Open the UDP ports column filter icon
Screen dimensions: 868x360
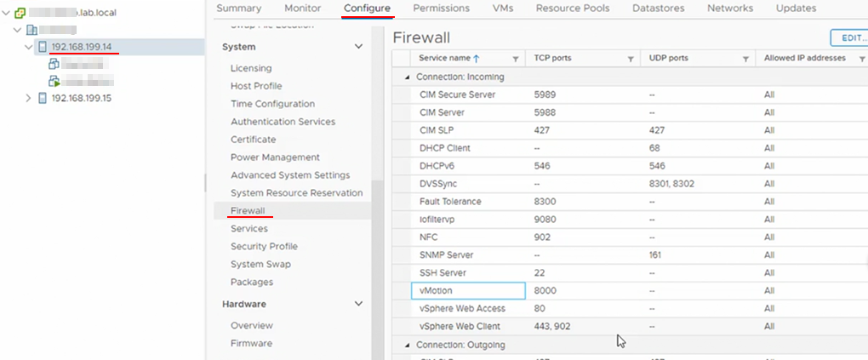(745, 59)
